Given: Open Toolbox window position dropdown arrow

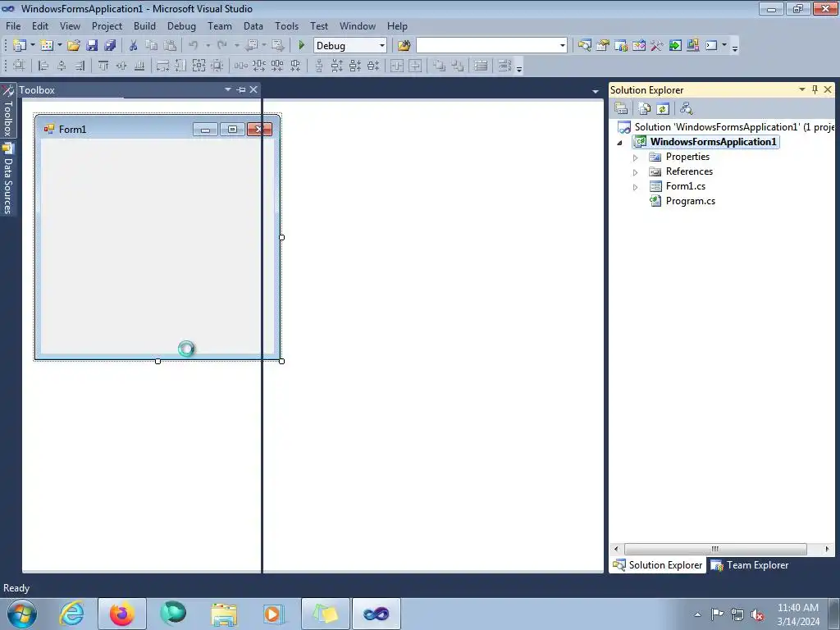Looking at the screenshot, I should pos(228,89).
